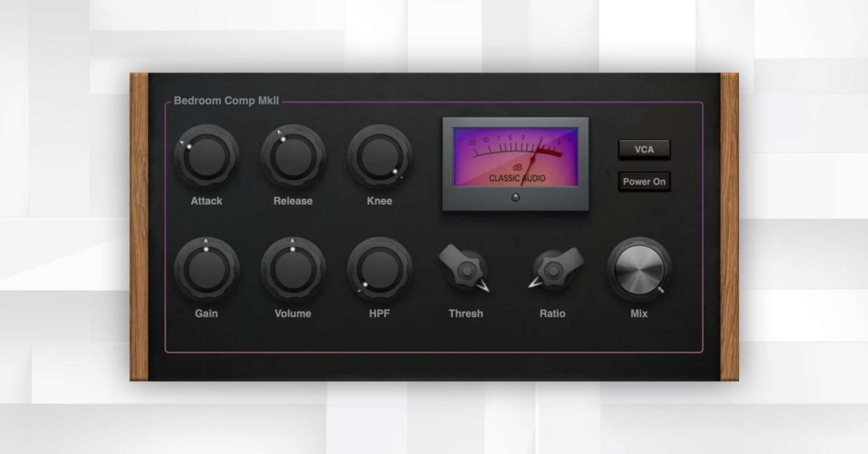The image size is (868, 454).
Task: Select the Volume knob
Action: [x=293, y=270]
